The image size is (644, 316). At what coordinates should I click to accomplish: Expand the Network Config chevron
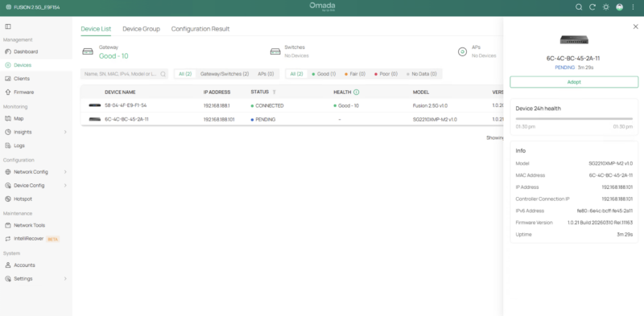coord(65,172)
